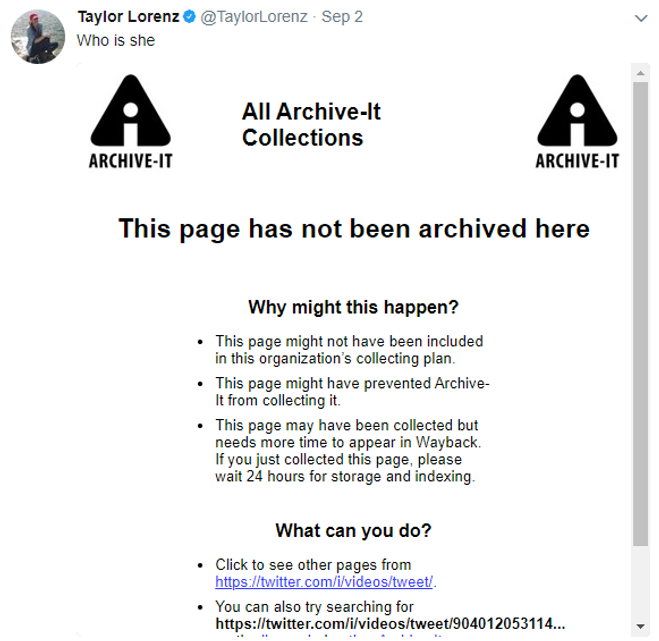
Task: Click the 'Why might this happen?' heading
Action: pyautogui.click(x=353, y=307)
